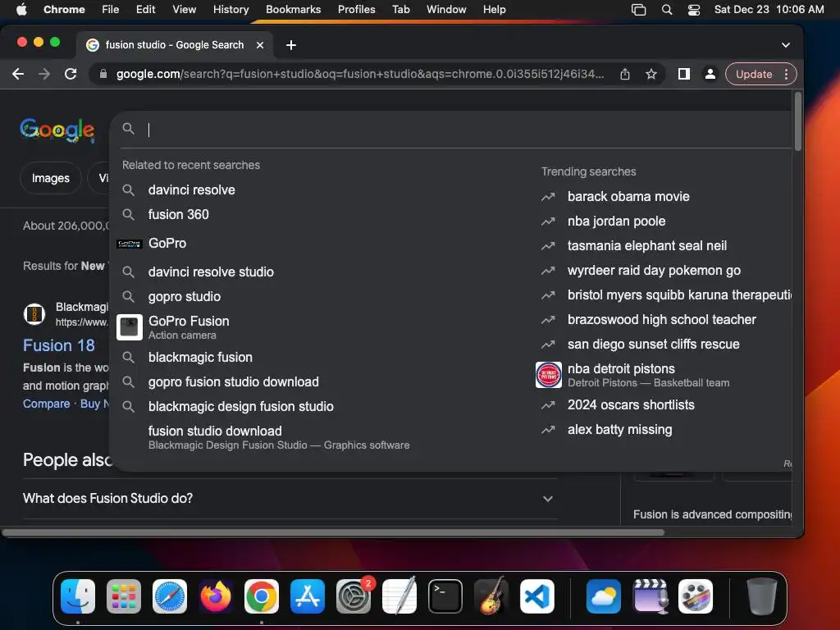The width and height of the screenshot is (840, 630).
Task: Reload the page with the refresh icon
Action: (71, 74)
